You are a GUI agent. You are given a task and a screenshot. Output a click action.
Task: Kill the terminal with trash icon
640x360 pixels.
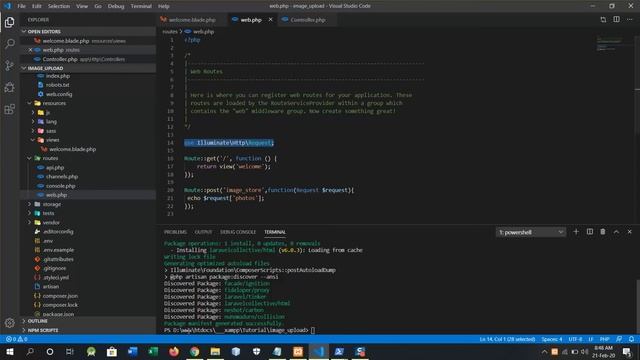pyautogui.click(x=603, y=232)
